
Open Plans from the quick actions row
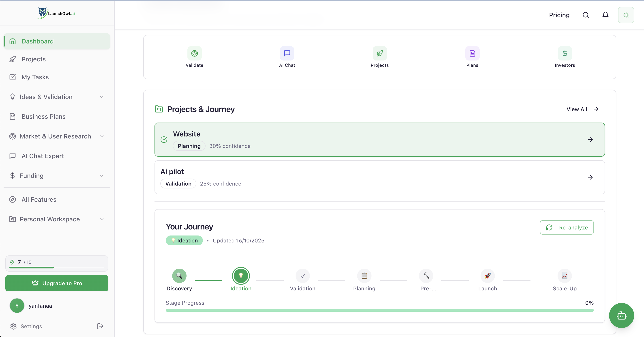pos(472,53)
